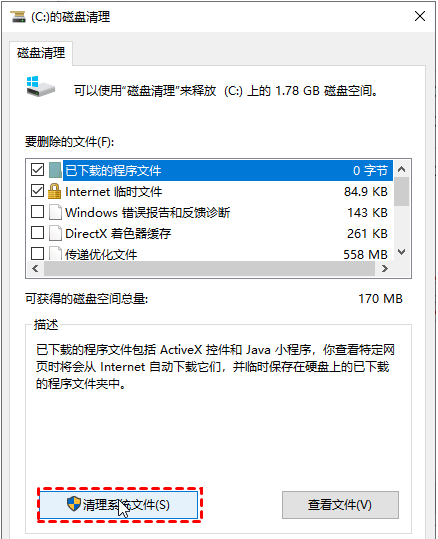Open 查看文件(V) button
The height and width of the screenshot is (539, 438).
tap(340, 505)
